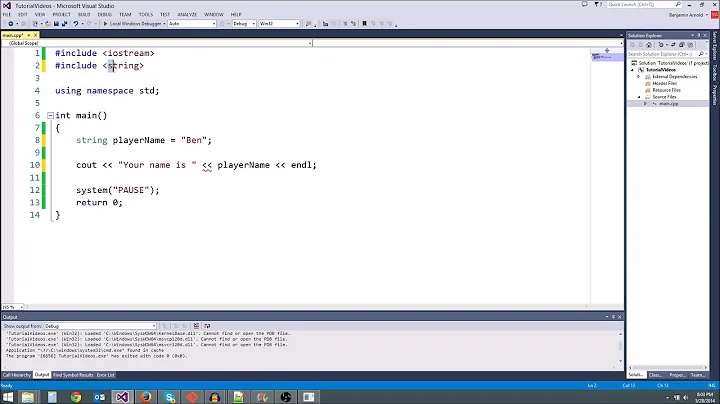Image resolution: width=720 pixels, height=404 pixels.
Task: Click the toggle bookmark toolbar icon
Action: click(x=364, y=23)
